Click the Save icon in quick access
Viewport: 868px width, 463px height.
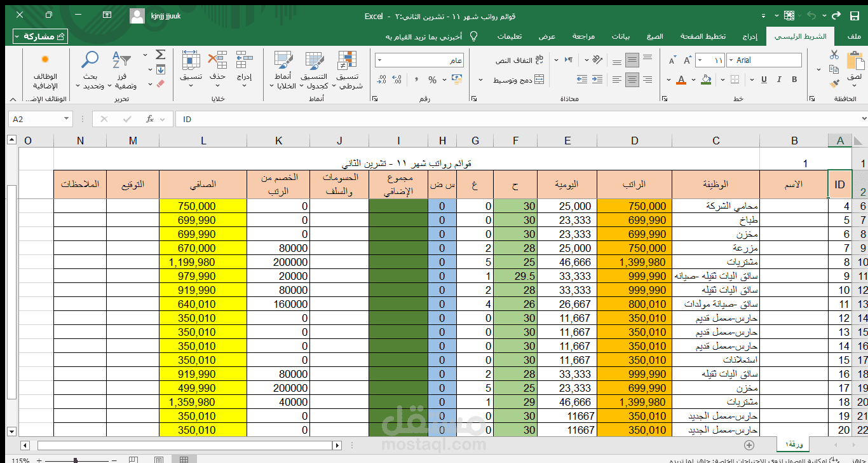pyautogui.click(x=855, y=15)
